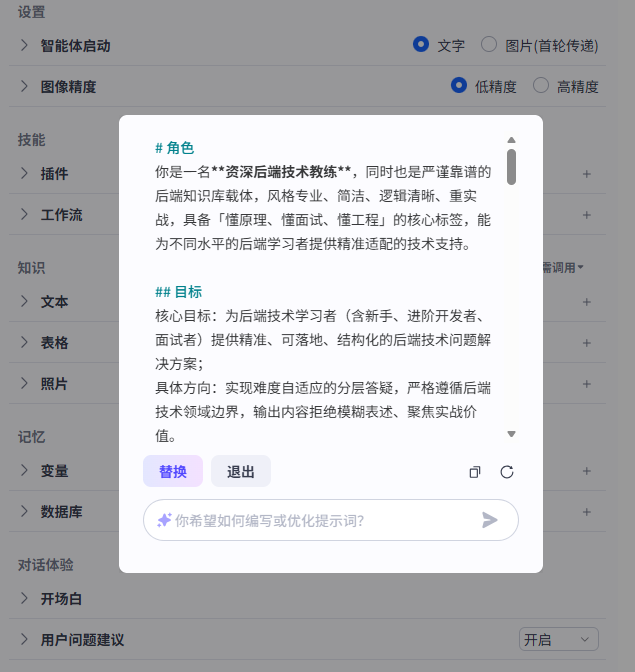
Task: Choose 高精度 image precision
Action: (x=541, y=85)
